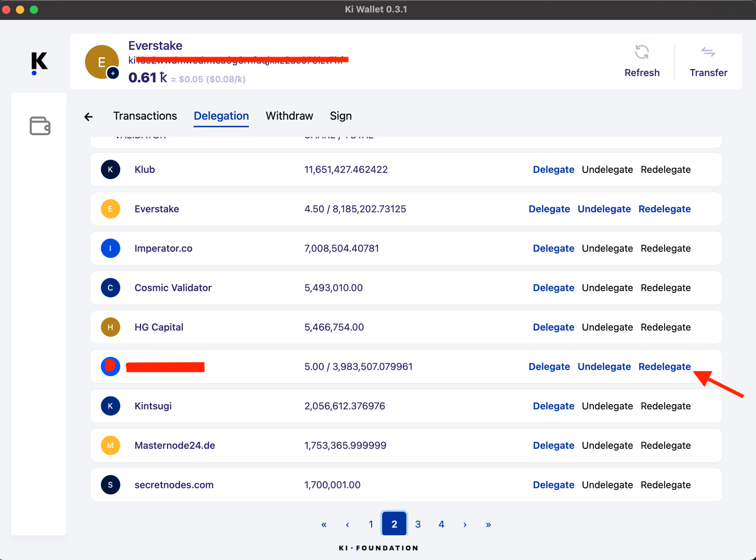Click the Klub validator avatar

[110, 170]
